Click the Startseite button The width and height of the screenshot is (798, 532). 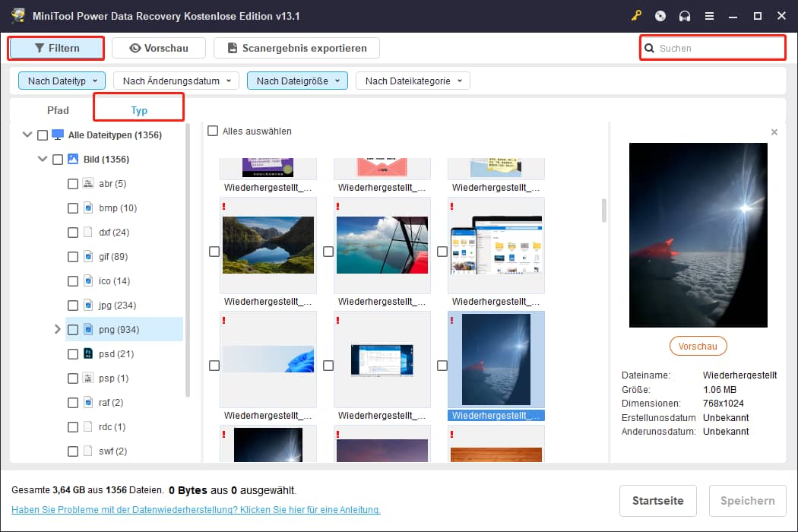tap(657, 500)
